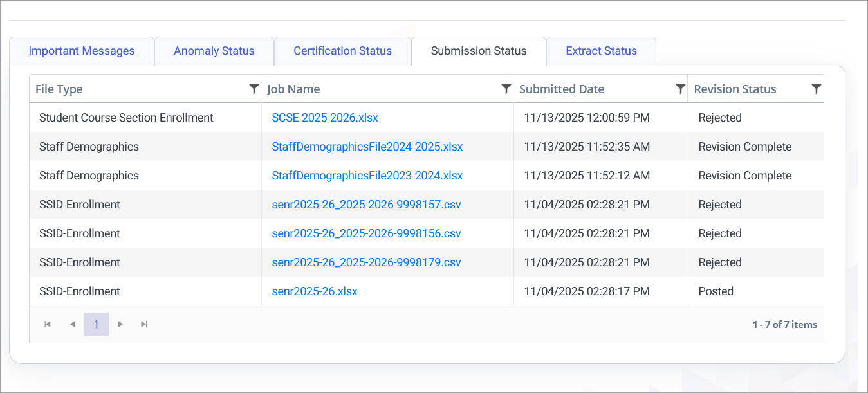Image resolution: width=868 pixels, height=393 pixels.
Task: Open the Submitted Date column filter
Action: (x=680, y=89)
